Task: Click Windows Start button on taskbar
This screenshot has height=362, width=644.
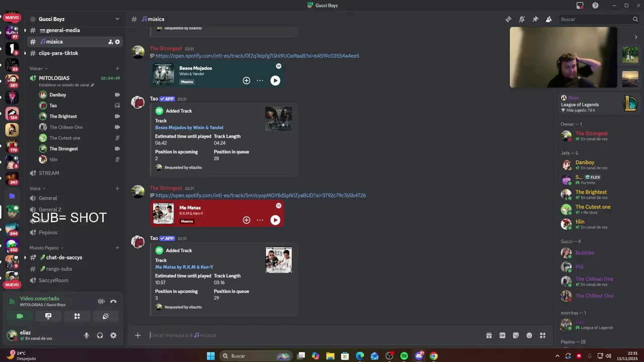Action: [x=211, y=356]
